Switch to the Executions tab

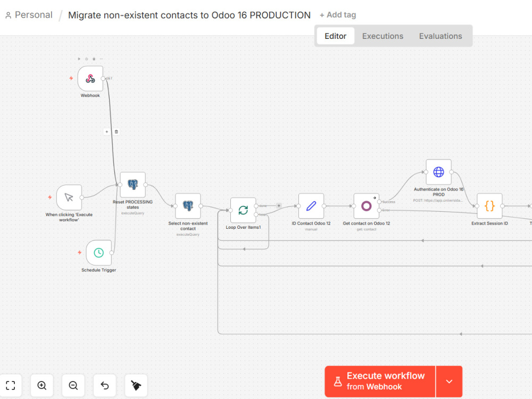[x=383, y=36]
